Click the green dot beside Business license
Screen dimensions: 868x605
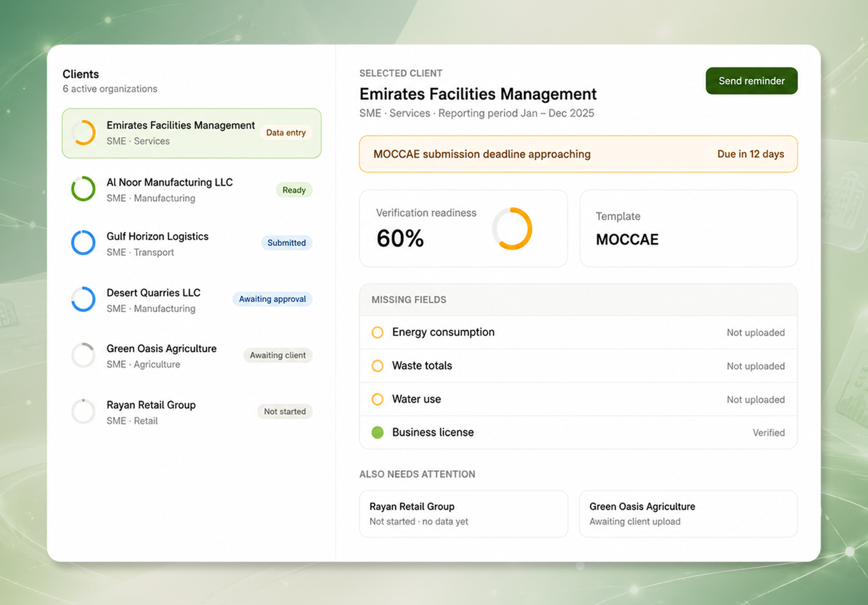click(377, 433)
